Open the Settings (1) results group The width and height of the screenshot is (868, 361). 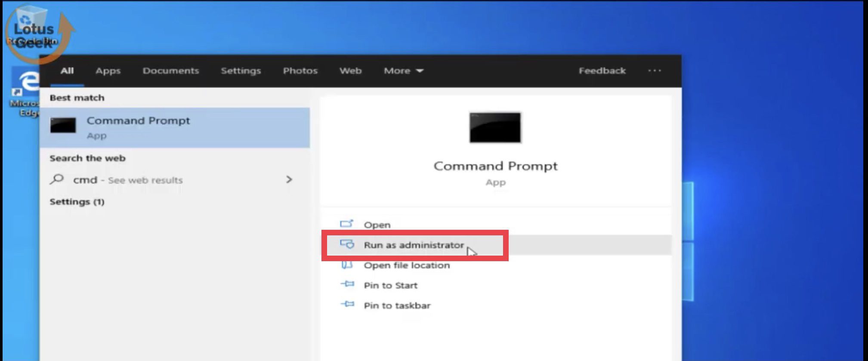[77, 202]
